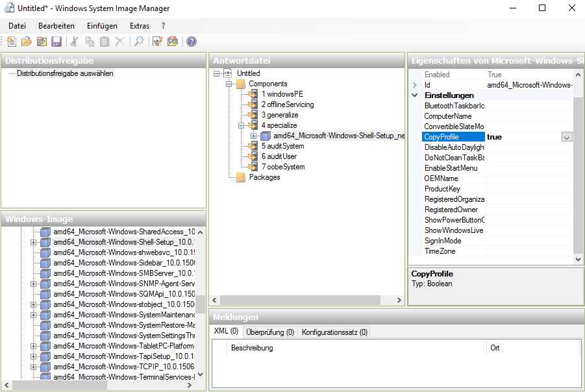This screenshot has width=585, height=392.
Task: Click the Paste clipboard toolbar icon
Action: click(105, 42)
